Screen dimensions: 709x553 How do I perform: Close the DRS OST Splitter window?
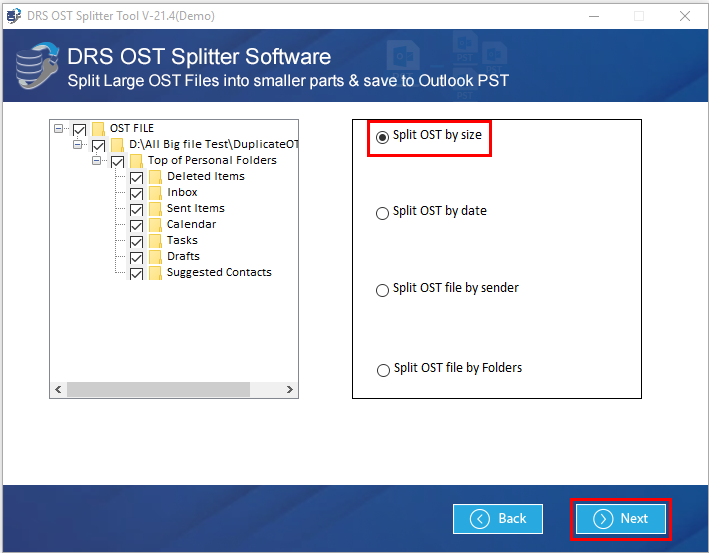coord(685,16)
